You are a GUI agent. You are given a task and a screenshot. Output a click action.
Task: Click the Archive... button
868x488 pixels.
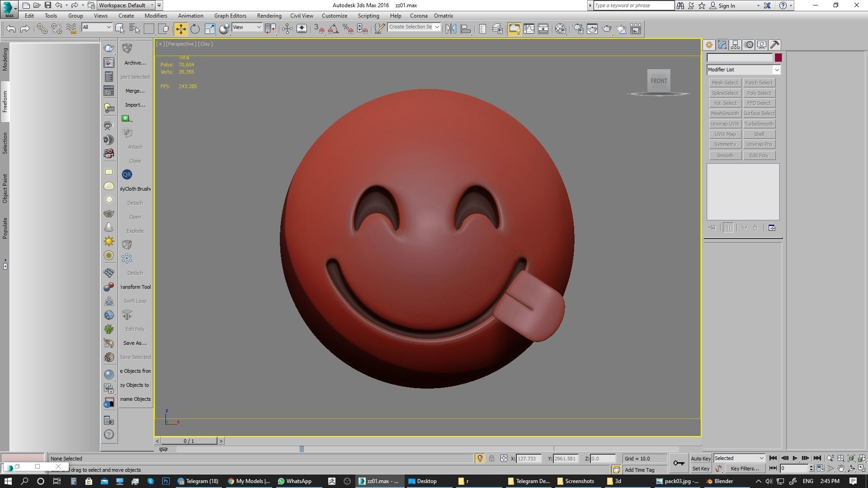click(x=135, y=63)
